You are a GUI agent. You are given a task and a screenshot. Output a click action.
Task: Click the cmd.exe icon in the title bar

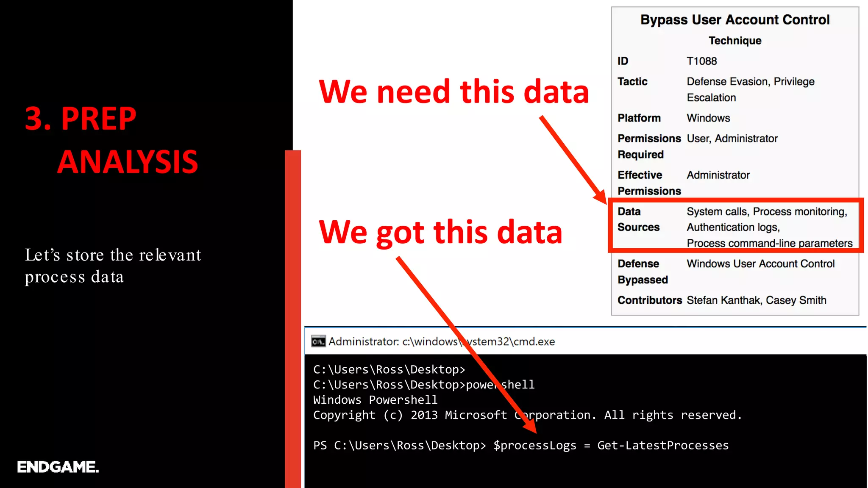318,341
